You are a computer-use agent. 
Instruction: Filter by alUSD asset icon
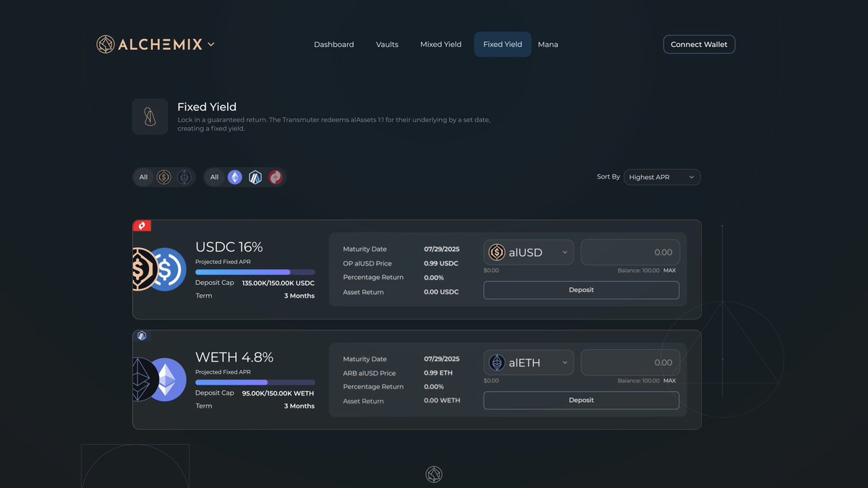[x=164, y=177]
